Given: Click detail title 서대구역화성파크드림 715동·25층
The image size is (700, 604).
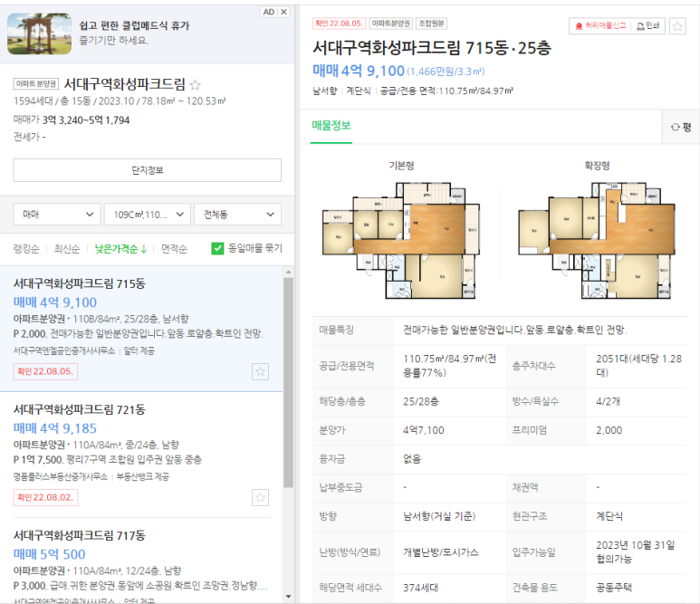Looking at the screenshot, I should point(432,48).
